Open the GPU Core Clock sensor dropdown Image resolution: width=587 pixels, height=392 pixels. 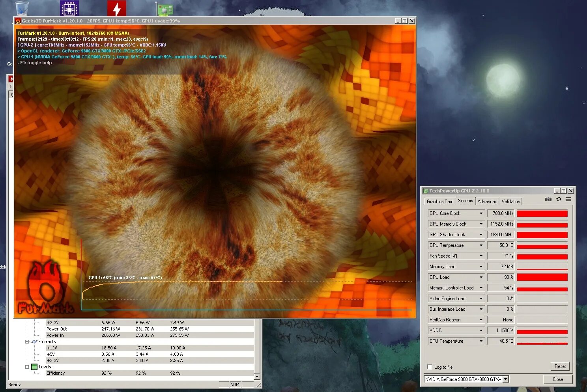pyautogui.click(x=481, y=213)
